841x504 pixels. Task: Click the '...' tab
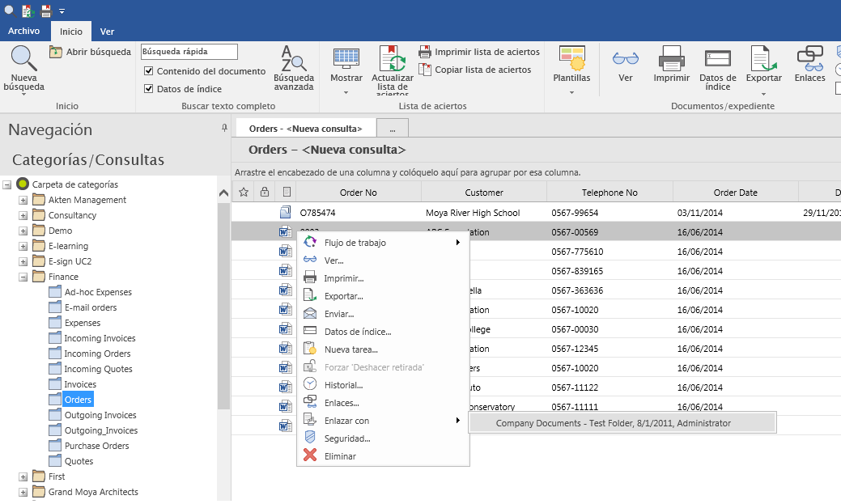393,129
